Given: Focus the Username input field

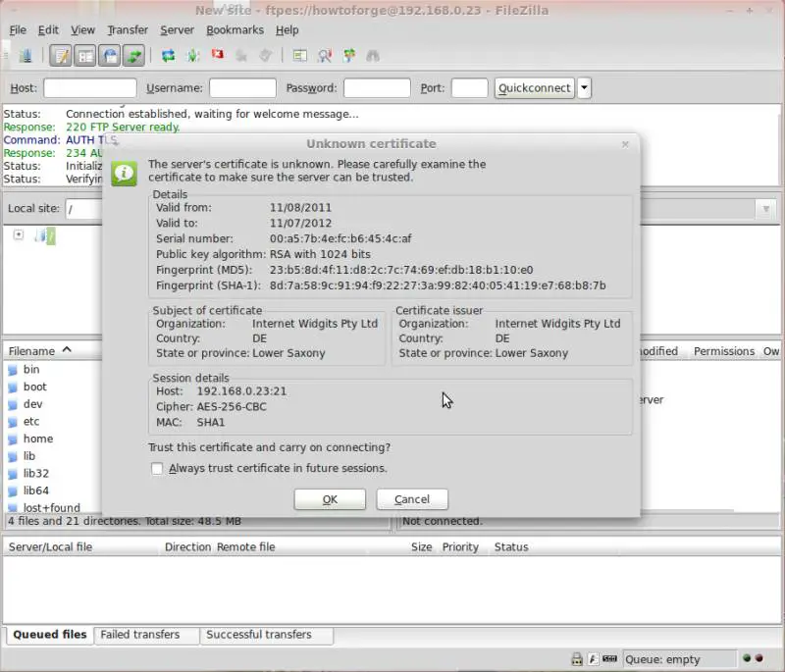Looking at the screenshot, I should pos(242,88).
